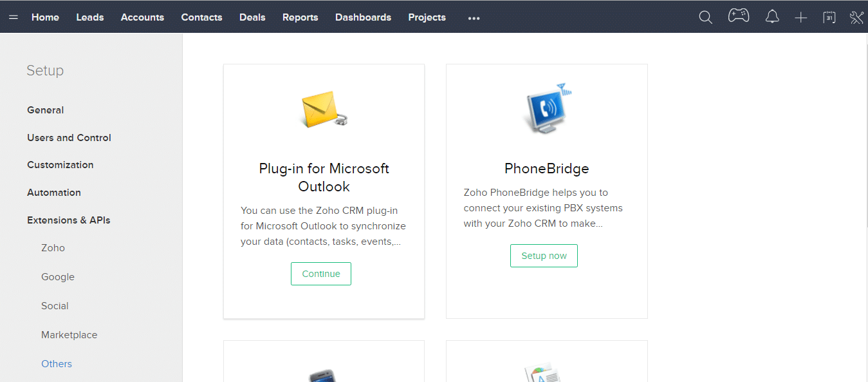This screenshot has height=382, width=868.
Task: Click the Plug-in for Microsoft Outlook title
Action: 324,178
